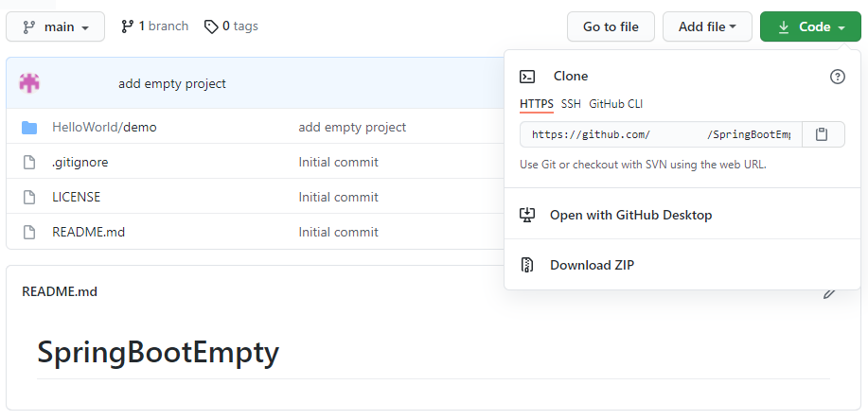Image resolution: width=868 pixels, height=420 pixels.
Task: Click the terminal icon beside Clone
Action: click(527, 77)
